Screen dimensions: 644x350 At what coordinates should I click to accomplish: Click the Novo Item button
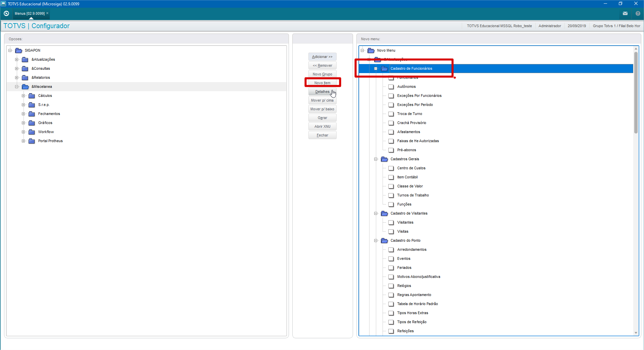pos(322,83)
